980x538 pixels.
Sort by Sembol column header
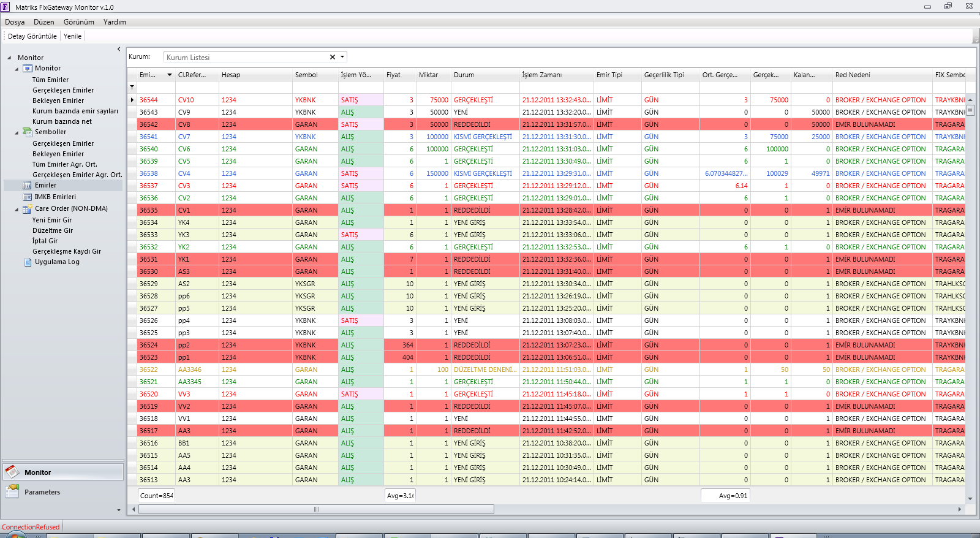pyautogui.click(x=315, y=75)
